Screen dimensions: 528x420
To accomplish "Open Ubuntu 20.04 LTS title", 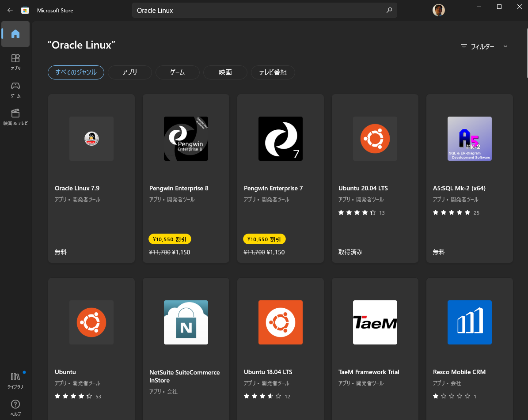I will coord(363,189).
